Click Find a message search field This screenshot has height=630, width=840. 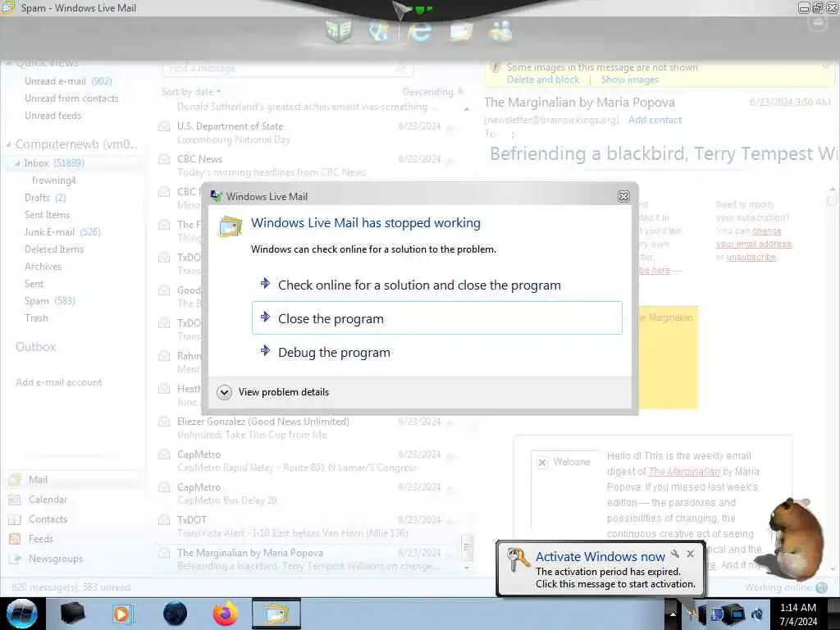point(286,68)
